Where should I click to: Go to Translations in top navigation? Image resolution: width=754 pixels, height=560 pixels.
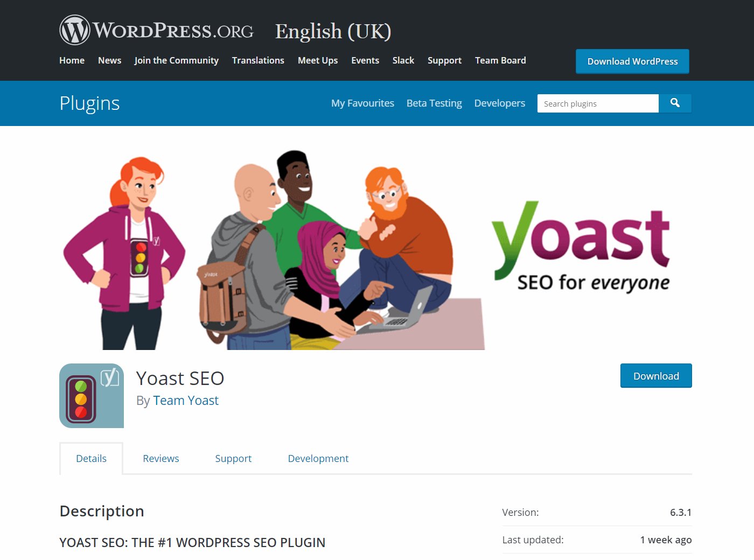(x=258, y=60)
